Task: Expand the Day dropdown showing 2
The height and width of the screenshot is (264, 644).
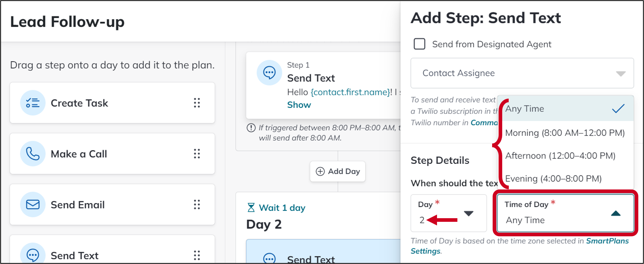Action: click(x=448, y=213)
